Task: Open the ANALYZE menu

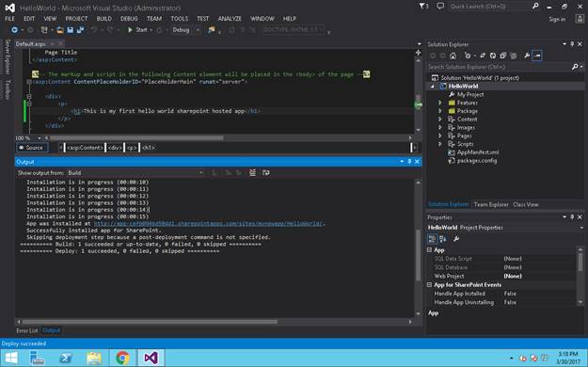Action: point(230,19)
